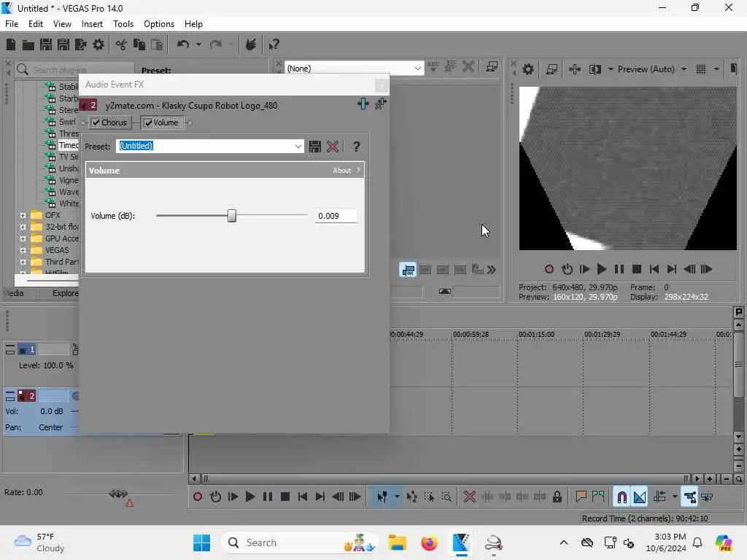Viewport: 747px width, 560px height.
Task: Open the Insert menu
Action: (92, 24)
